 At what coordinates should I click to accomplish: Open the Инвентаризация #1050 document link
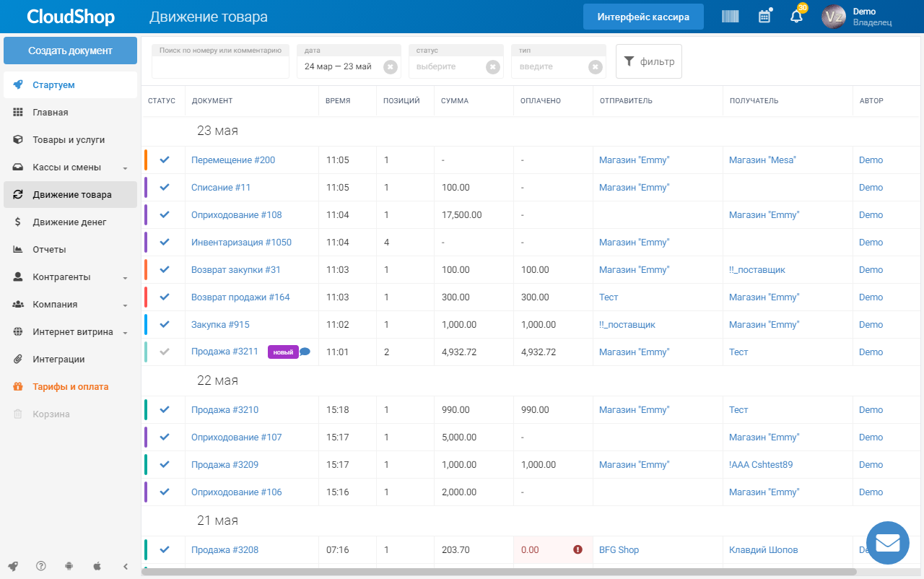pos(241,242)
